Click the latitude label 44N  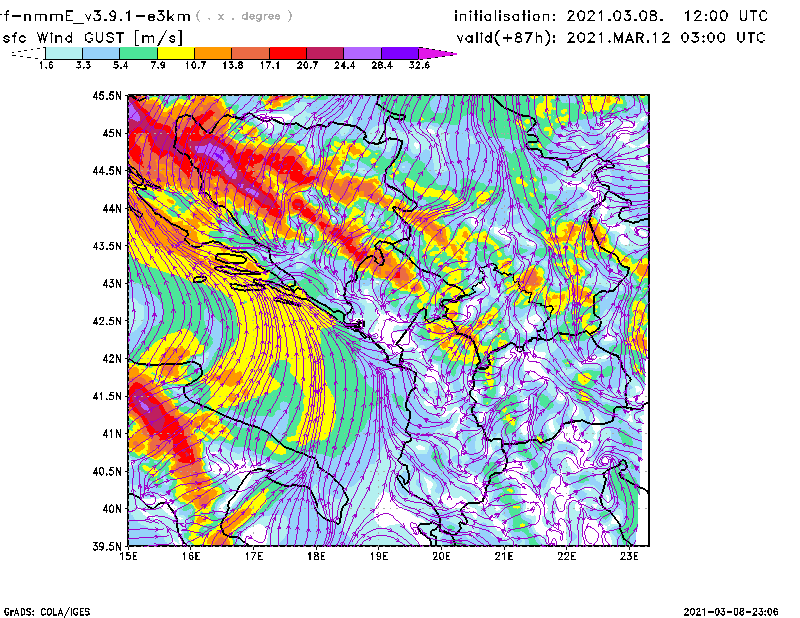tap(112, 208)
